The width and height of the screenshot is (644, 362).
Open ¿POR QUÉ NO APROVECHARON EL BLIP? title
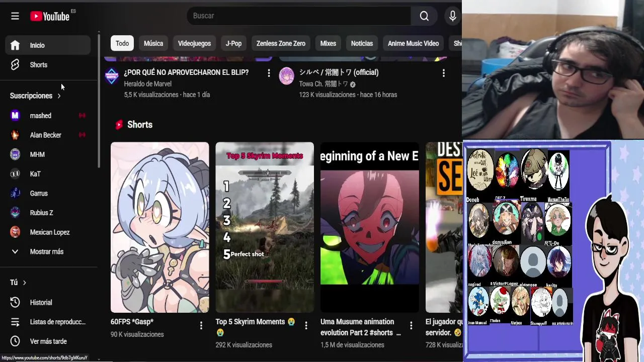click(x=186, y=72)
